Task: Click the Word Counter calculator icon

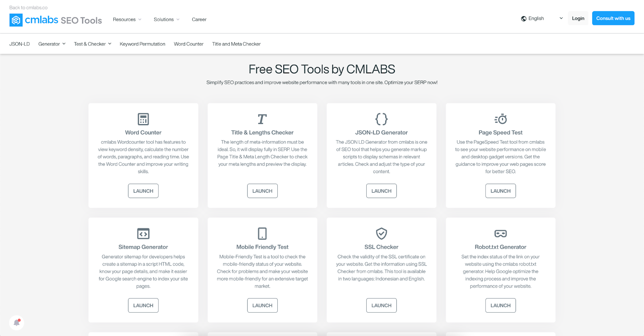Action: tap(143, 119)
